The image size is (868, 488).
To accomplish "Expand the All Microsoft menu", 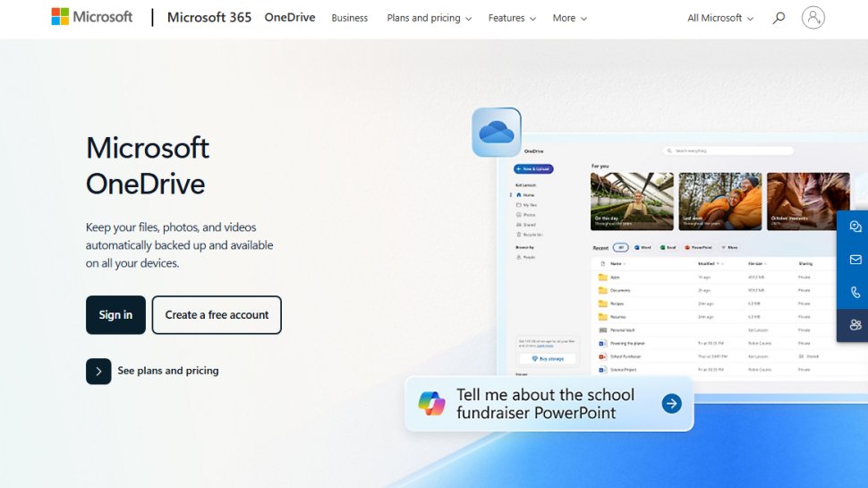I will [x=720, y=18].
